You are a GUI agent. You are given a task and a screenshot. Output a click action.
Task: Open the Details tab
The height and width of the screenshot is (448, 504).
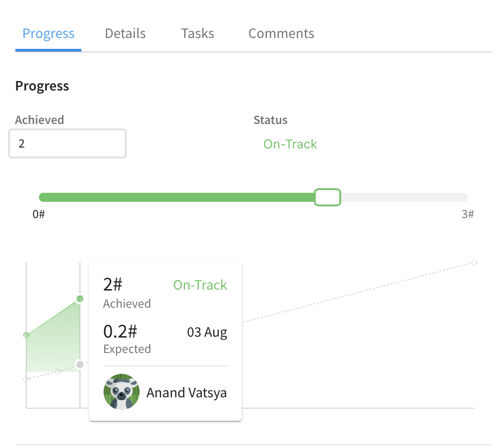coord(125,33)
